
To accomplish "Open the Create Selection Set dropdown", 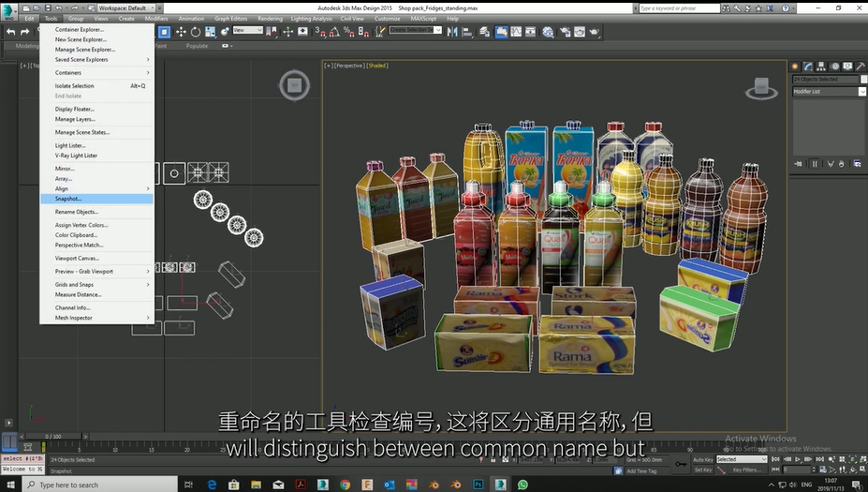I will click(415, 30).
